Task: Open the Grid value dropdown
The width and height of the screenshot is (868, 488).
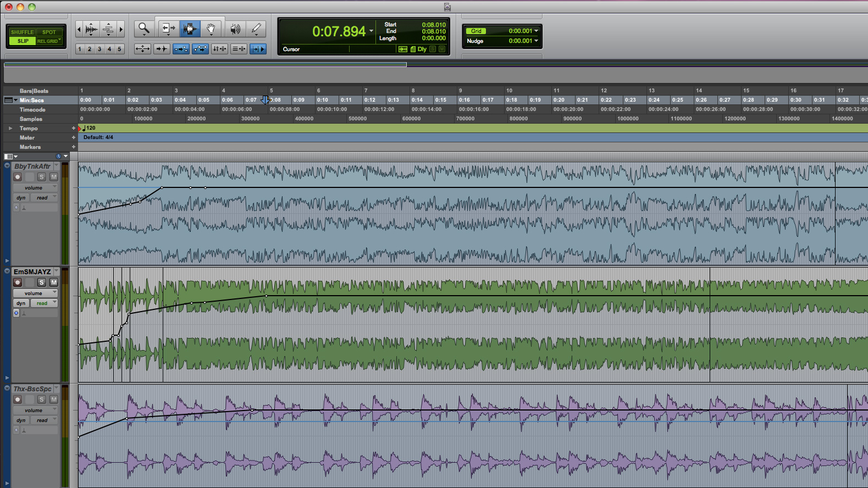Action: coord(536,31)
